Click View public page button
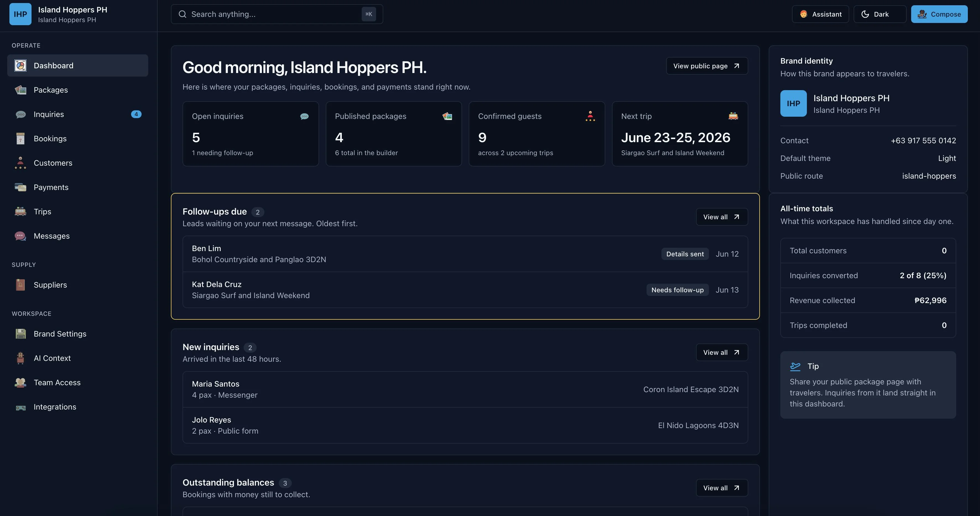This screenshot has width=980, height=516. pyautogui.click(x=707, y=66)
